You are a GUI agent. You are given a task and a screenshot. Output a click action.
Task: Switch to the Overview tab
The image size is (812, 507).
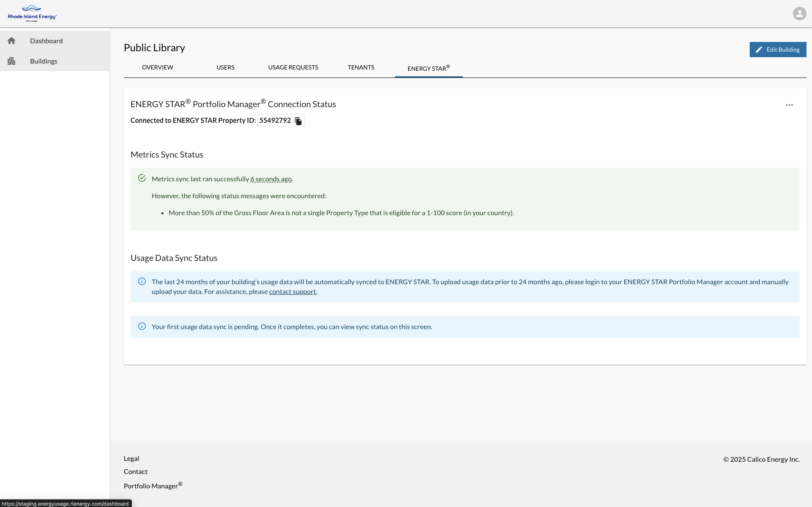pyautogui.click(x=158, y=67)
